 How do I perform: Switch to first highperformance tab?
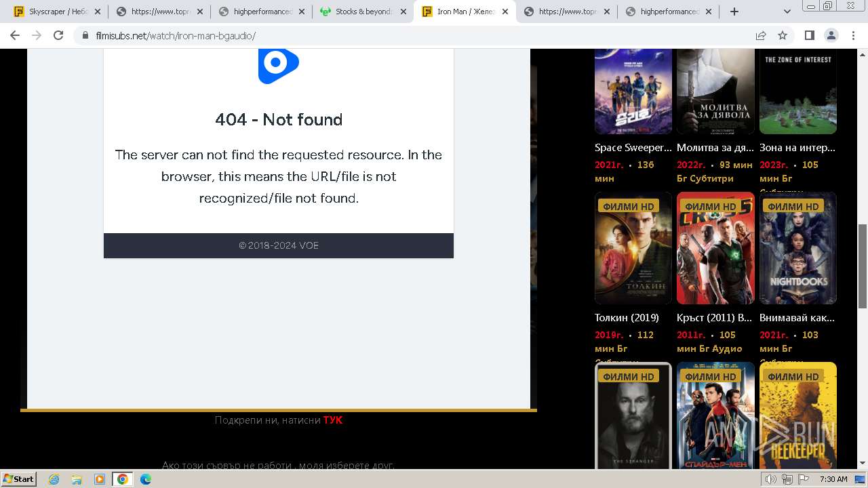(260, 12)
